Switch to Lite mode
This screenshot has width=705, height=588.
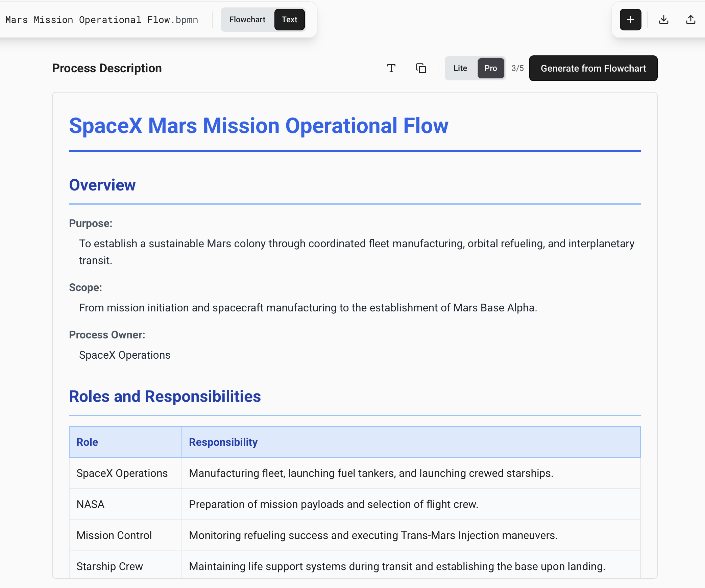(x=460, y=68)
